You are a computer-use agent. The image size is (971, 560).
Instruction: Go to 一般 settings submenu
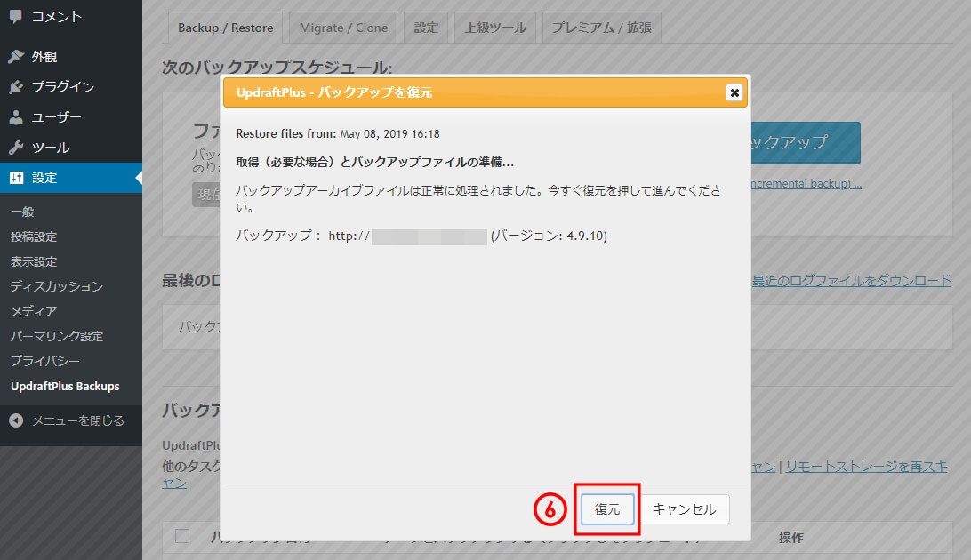click(22, 212)
